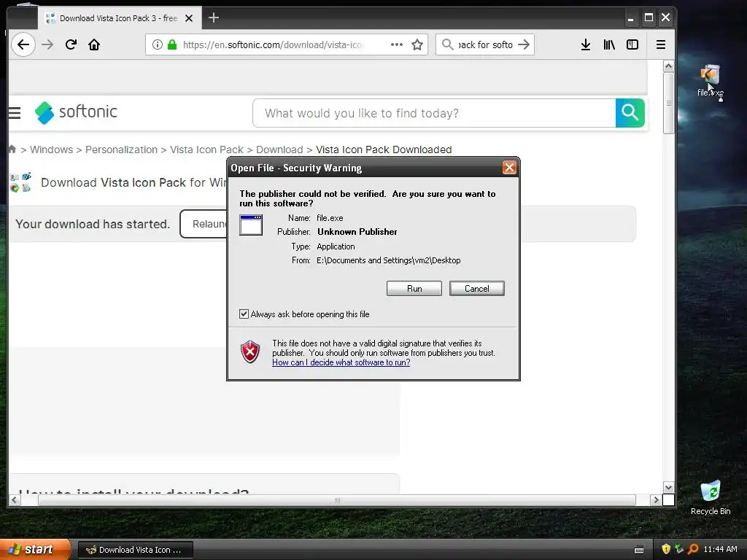Click the Cancel button
Screen dimensions: 747x560
(x=476, y=289)
